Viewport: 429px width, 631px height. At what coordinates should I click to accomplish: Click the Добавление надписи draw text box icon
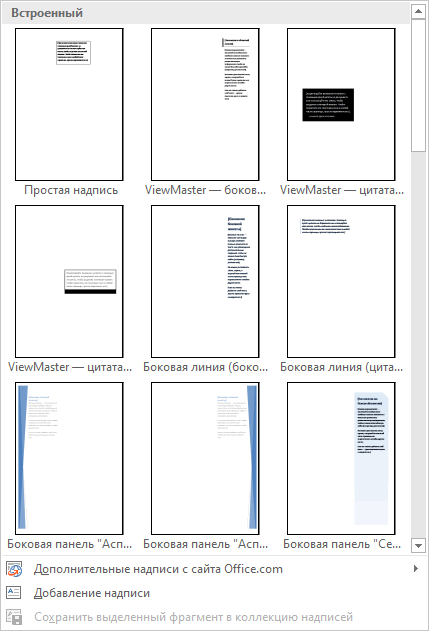point(14,593)
